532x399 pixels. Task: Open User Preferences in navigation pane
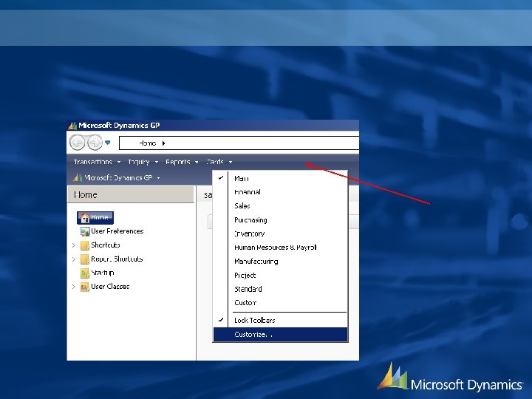coord(117,231)
